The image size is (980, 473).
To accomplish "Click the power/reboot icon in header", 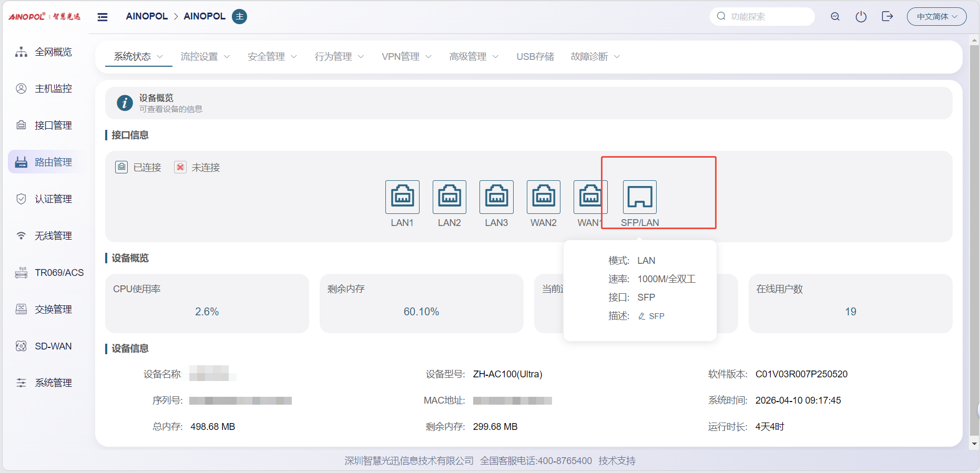I will [x=861, y=17].
